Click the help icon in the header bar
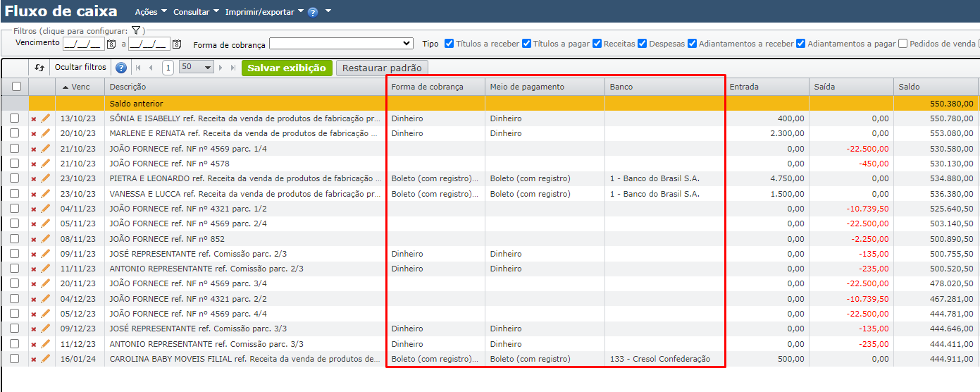Screen dimensions: 980x392 tap(313, 12)
